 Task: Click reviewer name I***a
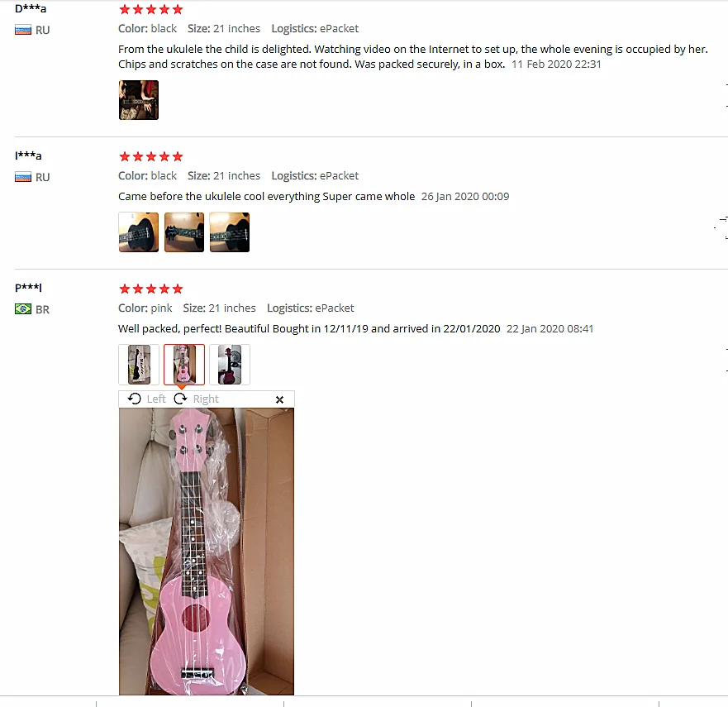click(28, 155)
